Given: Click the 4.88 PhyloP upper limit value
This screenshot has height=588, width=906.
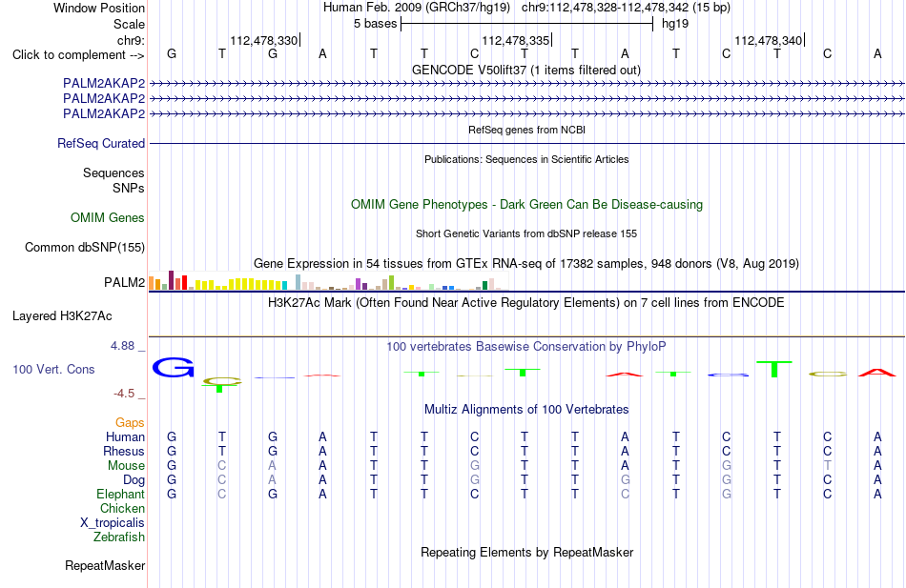Looking at the screenshot, I should click(122, 345).
